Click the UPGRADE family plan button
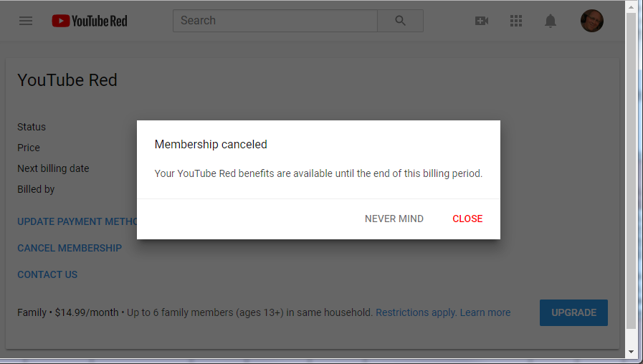The width and height of the screenshot is (643, 364). click(573, 312)
